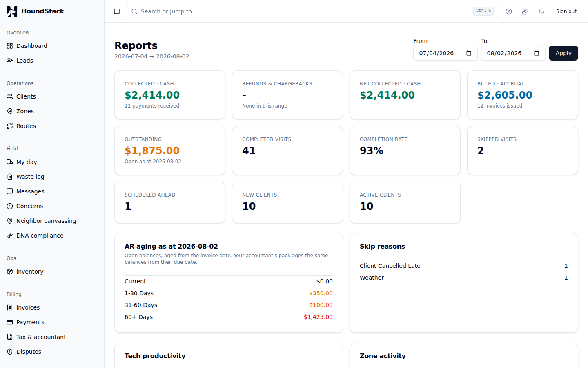
Task: Click the Clients people icon
Action: (x=10, y=96)
